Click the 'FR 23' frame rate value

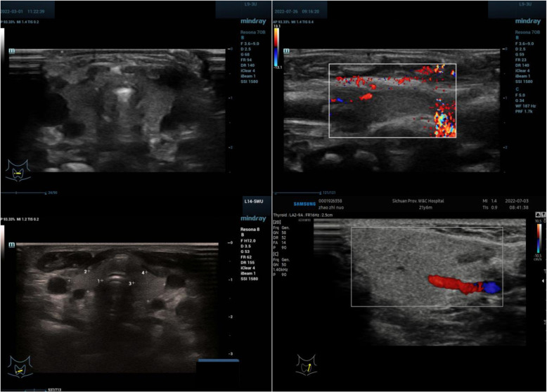(521, 60)
